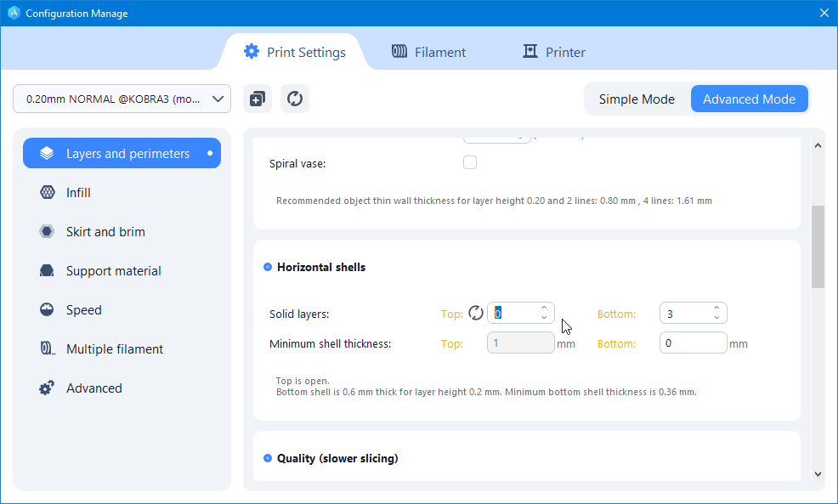Click the Multiple filament icon
The height and width of the screenshot is (504, 838).
48,348
